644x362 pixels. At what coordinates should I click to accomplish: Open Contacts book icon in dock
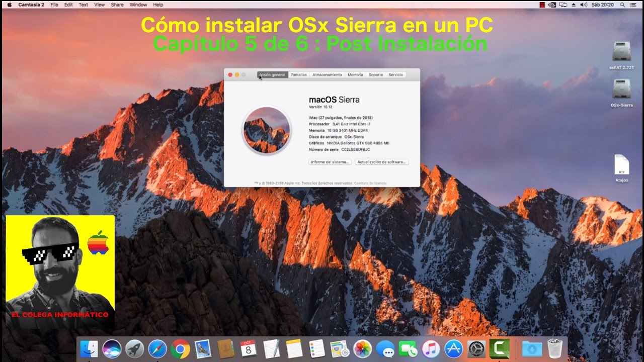[226, 349]
